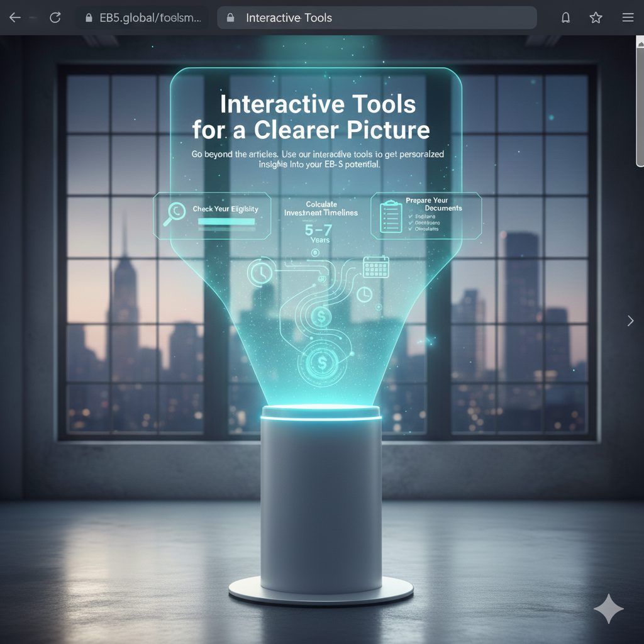
Task: Open the hamburger menu in the browser bar
Action: pos(627,18)
